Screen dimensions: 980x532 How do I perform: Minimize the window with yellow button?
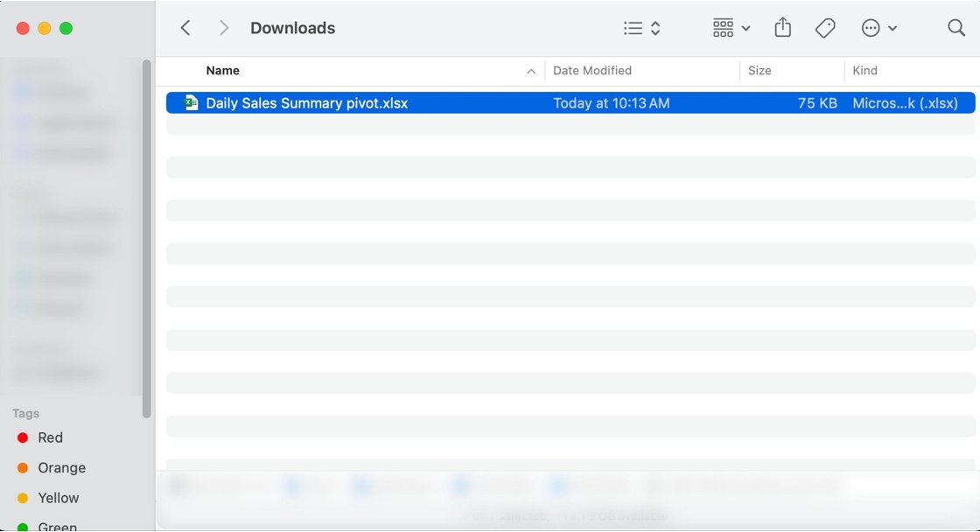[45, 28]
